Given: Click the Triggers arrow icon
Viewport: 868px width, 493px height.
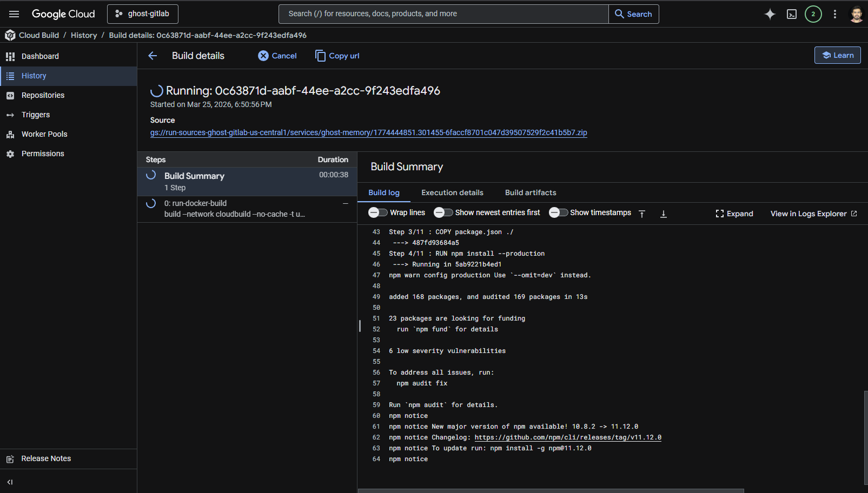Looking at the screenshot, I should click(10, 115).
